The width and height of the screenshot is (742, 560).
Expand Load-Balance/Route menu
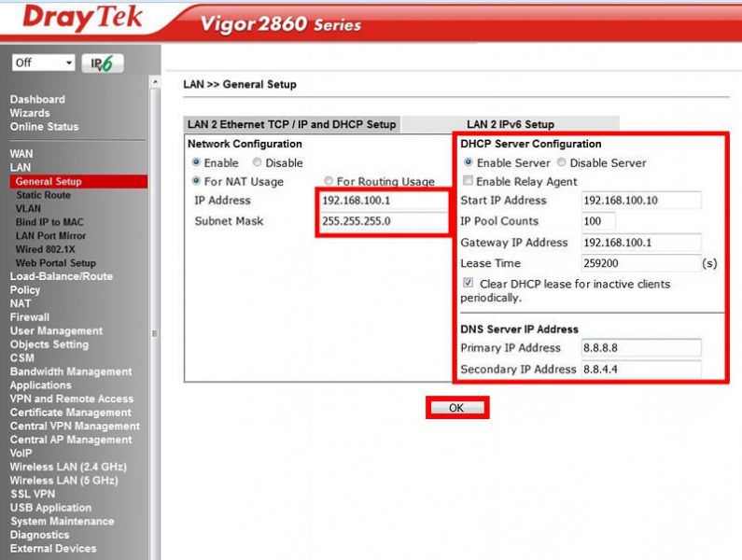tap(62, 276)
